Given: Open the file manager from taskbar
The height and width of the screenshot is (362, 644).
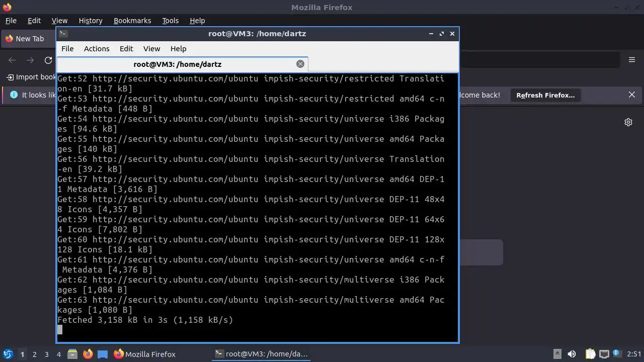Looking at the screenshot, I should 72,354.
